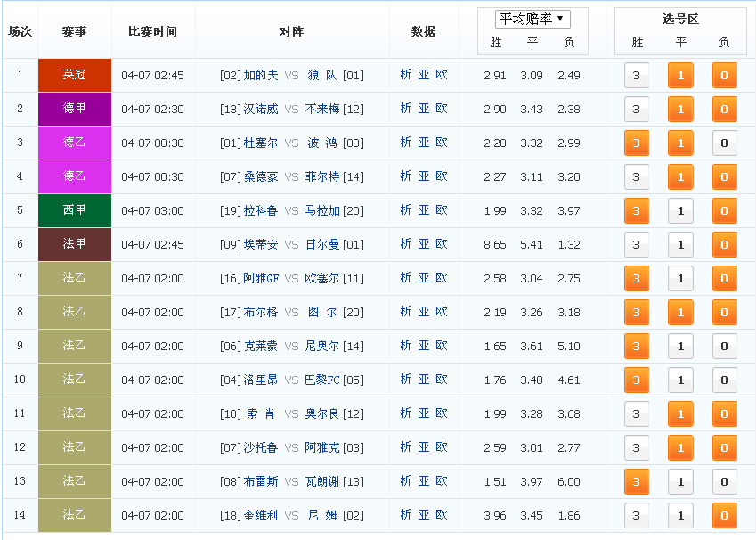Open 欧 European odds link for match 3 杜塞尔
The height and width of the screenshot is (540, 756).
tap(442, 143)
